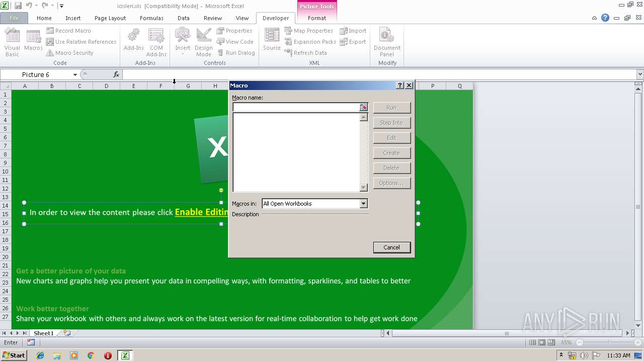Open Expansion Packs
Screen dimensions: 644x362
310,42
